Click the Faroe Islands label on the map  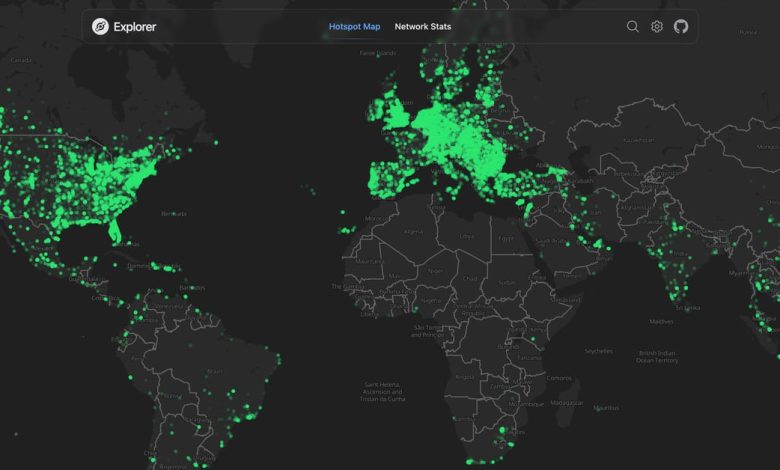click(x=377, y=52)
